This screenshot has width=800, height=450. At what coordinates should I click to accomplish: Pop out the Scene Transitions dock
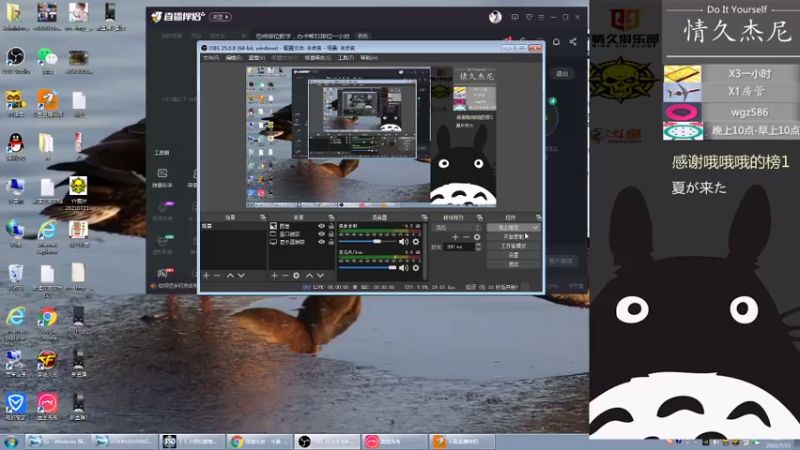480,218
